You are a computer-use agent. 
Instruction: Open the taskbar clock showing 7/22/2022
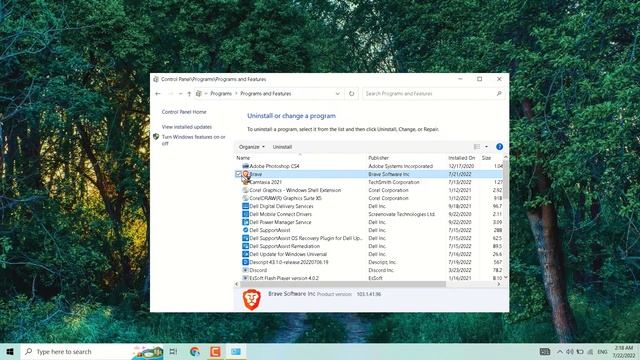[624, 351]
